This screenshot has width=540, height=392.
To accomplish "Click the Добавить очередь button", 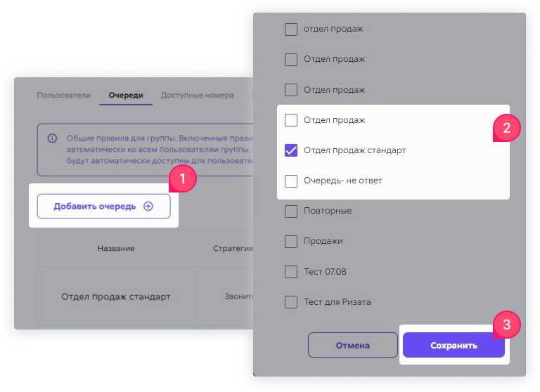I will pyautogui.click(x=103, y=206).
